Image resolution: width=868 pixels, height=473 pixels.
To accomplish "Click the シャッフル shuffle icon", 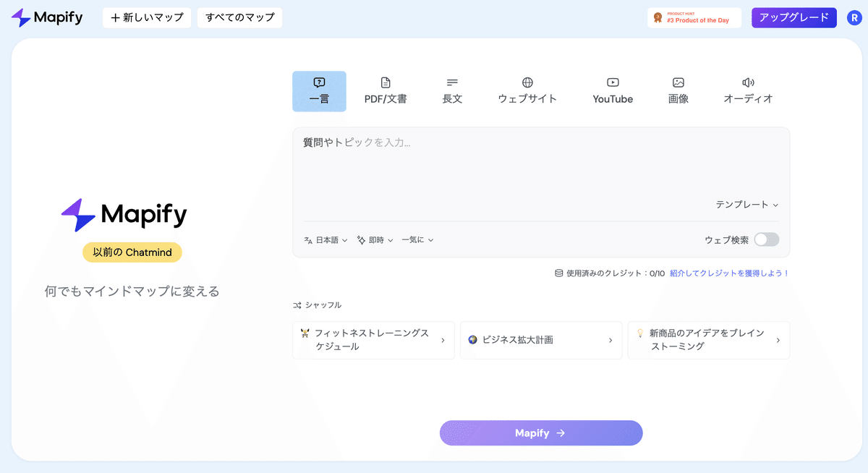I will click(x=298, y=304).
